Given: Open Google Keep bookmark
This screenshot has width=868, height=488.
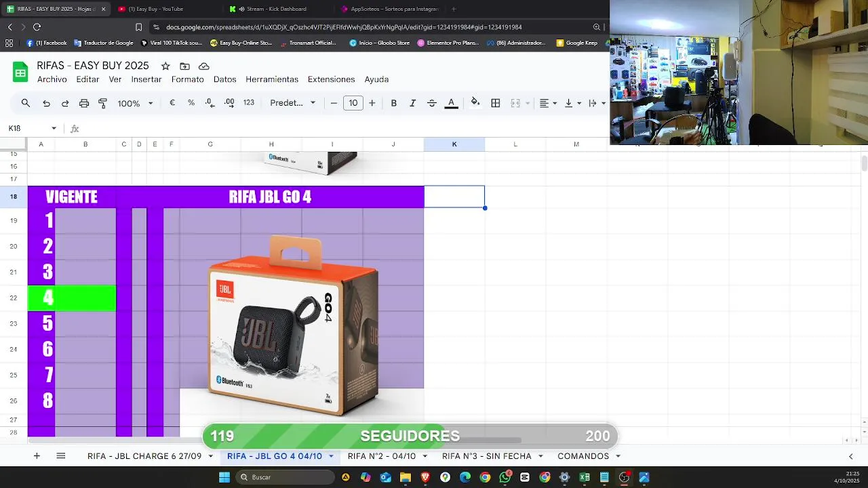Looking at the screenshot, I should 577,43.
